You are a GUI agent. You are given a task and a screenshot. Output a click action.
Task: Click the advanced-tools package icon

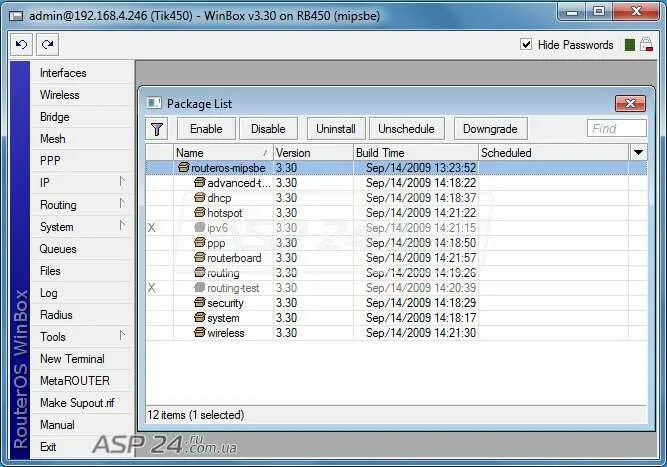(x=200, y=182)
